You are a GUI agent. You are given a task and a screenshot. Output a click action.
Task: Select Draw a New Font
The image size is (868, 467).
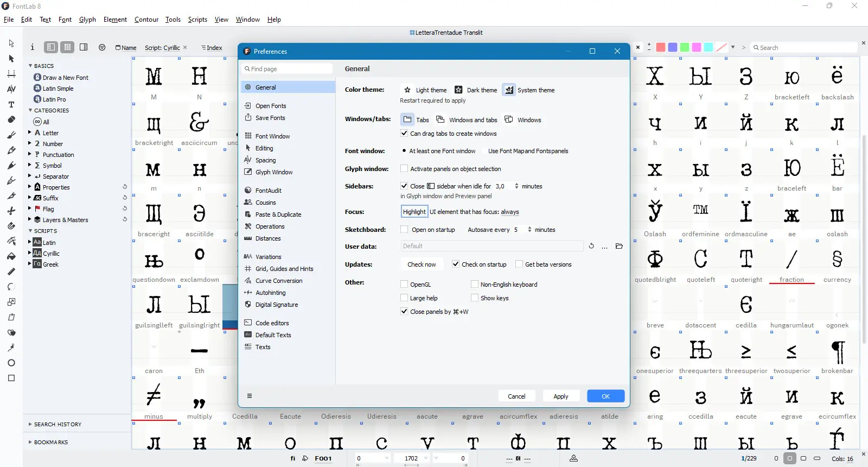(x=66, y=78)
